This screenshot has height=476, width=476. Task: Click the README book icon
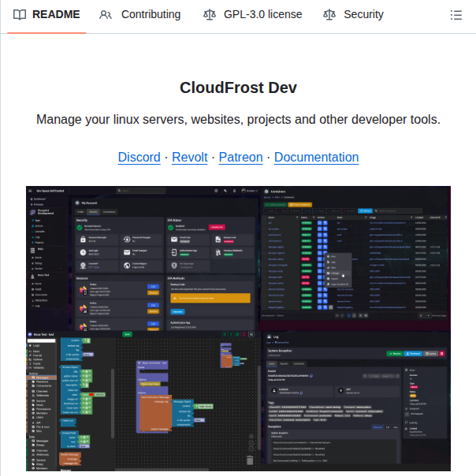(20, 14)
